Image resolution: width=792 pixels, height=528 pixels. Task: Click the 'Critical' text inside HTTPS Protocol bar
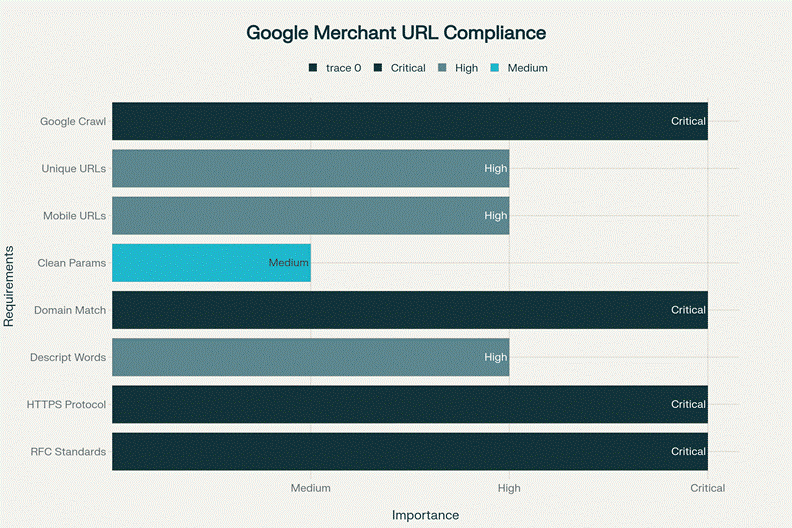pyautogui.click(x=688, y=404)
